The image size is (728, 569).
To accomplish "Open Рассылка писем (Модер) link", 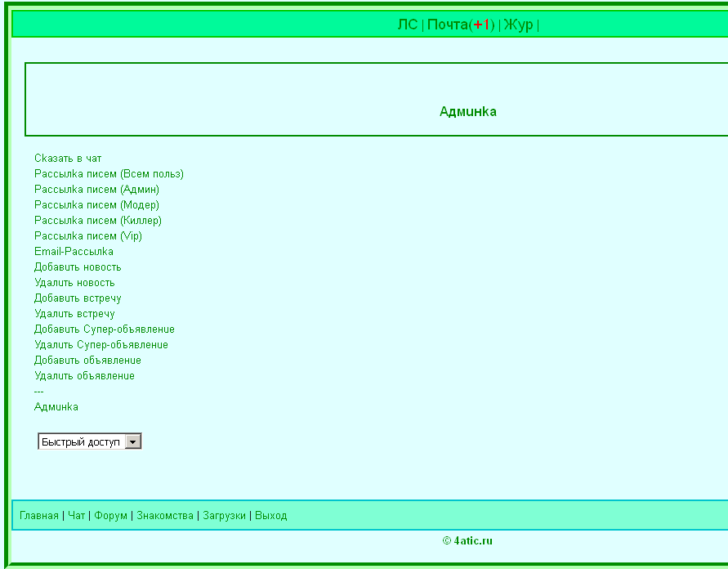I will point(96,205).
